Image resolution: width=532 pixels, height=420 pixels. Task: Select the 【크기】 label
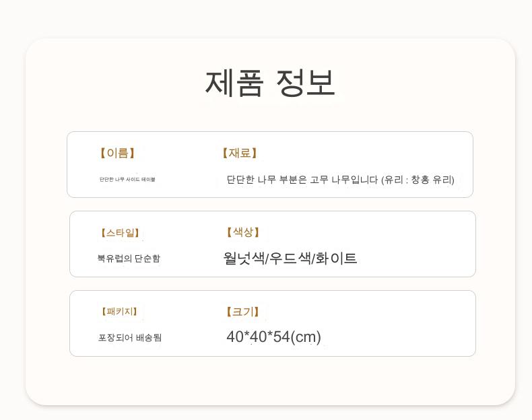tap(242, 312)
